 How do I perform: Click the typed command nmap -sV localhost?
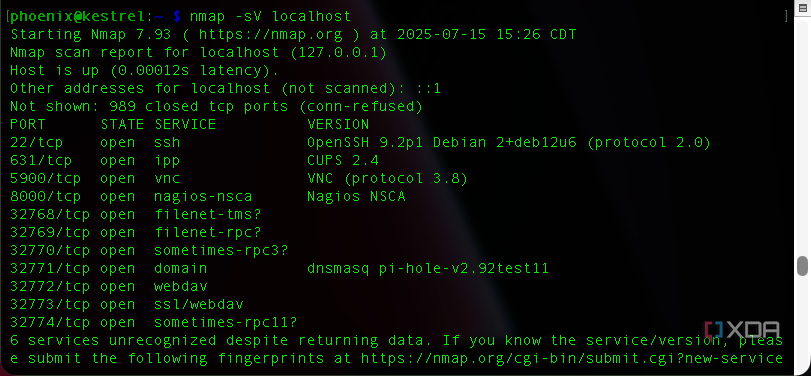[271, 17]
